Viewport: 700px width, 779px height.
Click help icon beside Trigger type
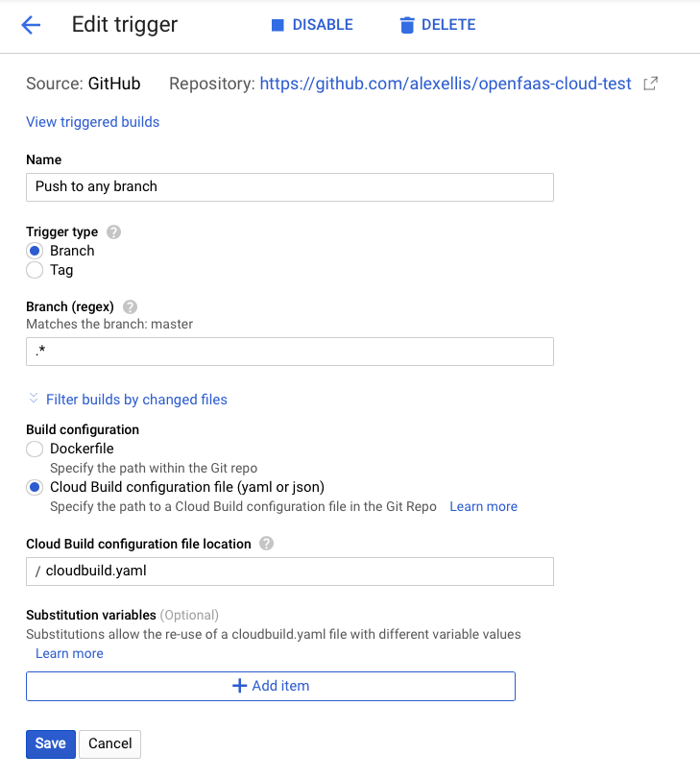(x=113, y=232)
